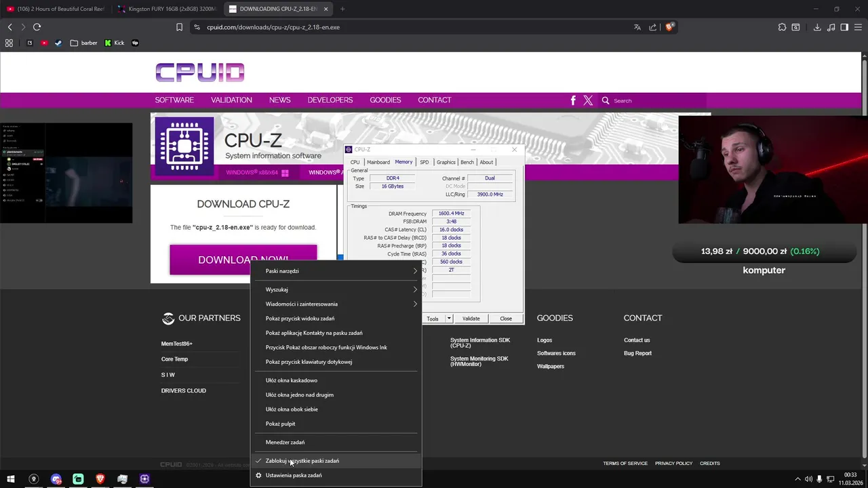
Task: Toggle Zablokuj wszystkie paski zadań checkmark option
Action: pos(336,461)
